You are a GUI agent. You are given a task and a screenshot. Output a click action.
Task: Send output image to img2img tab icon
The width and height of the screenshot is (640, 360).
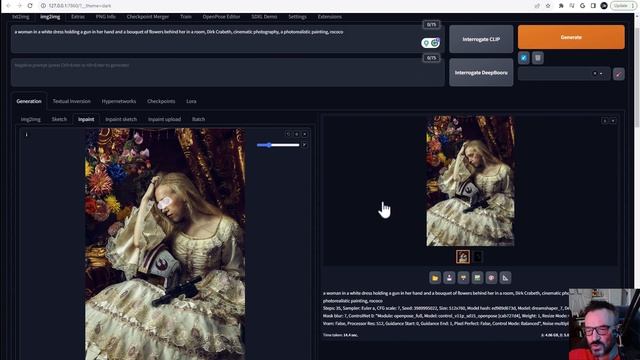click(477, 278)
